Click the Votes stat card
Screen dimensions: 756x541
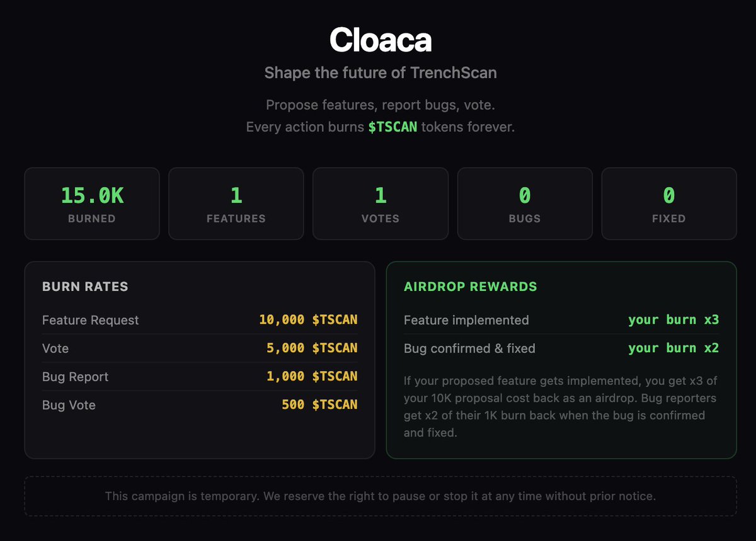coord(381,203)
